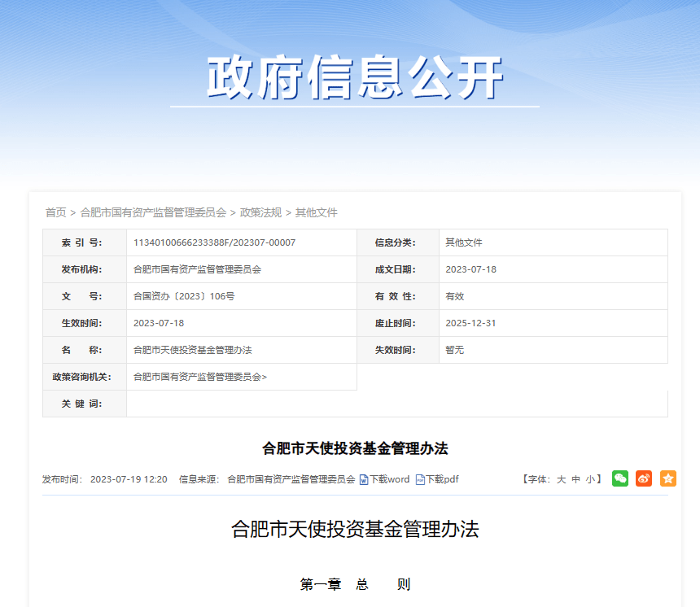Click the 索引号 label cell

pos(85,242)
